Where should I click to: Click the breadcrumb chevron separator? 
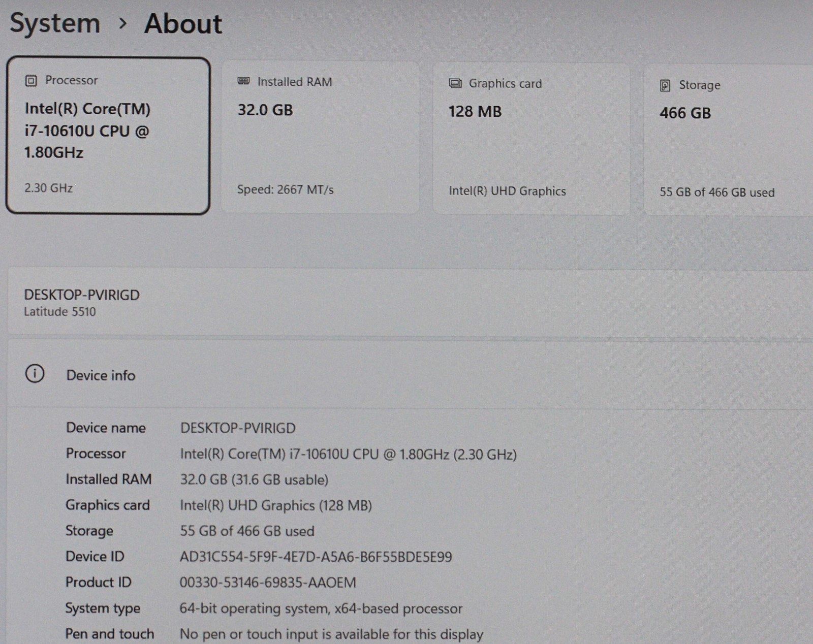pos(122,23)
